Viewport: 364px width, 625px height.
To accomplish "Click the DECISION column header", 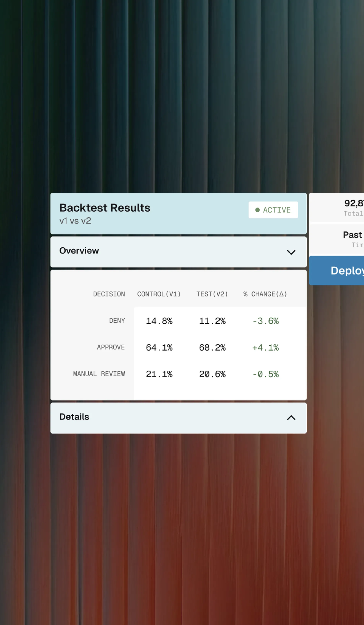I will click(x=109, y=294).
